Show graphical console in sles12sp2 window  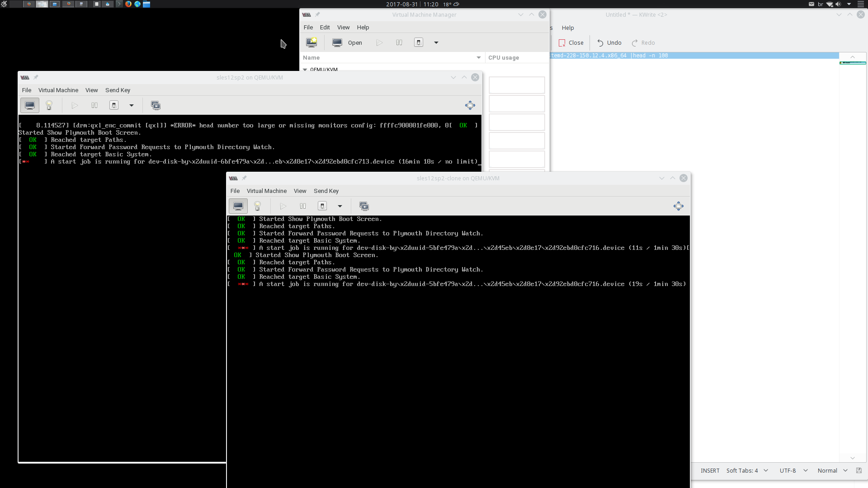(30, 105)
